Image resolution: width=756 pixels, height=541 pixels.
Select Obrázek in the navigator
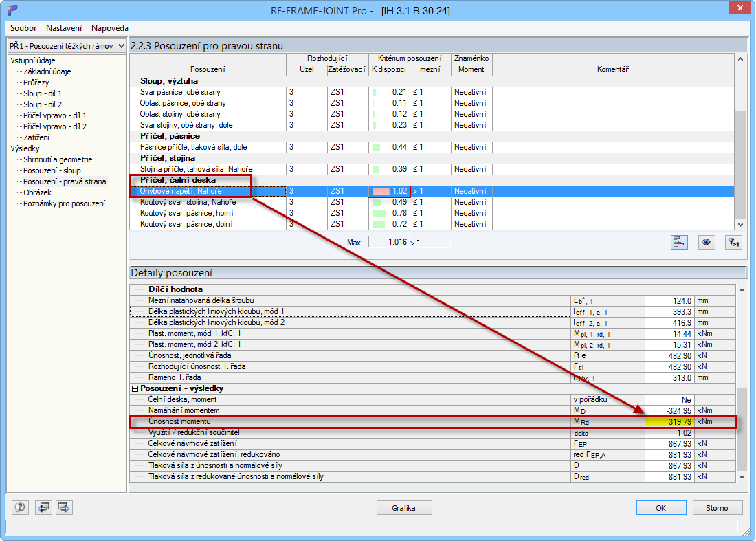pyautogui.click(x=37, y=192)
